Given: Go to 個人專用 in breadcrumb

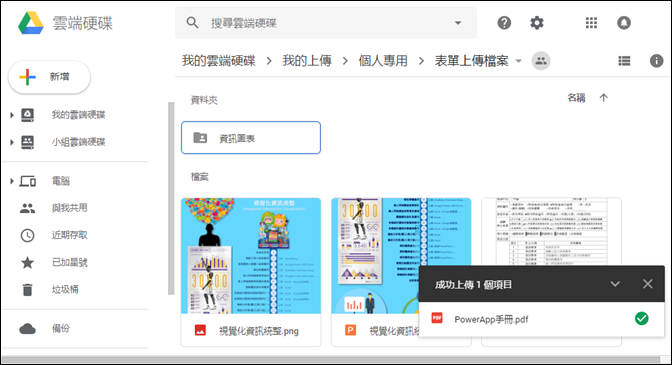Looking at the screenshot, I should tap(383, 61).
